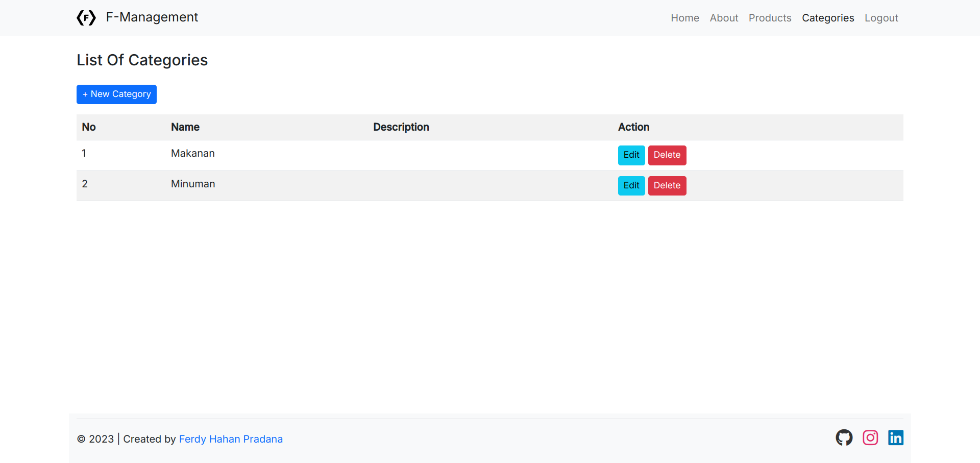Edit the Minuman category
Screen dimensions: 980x463
point(631,186)
